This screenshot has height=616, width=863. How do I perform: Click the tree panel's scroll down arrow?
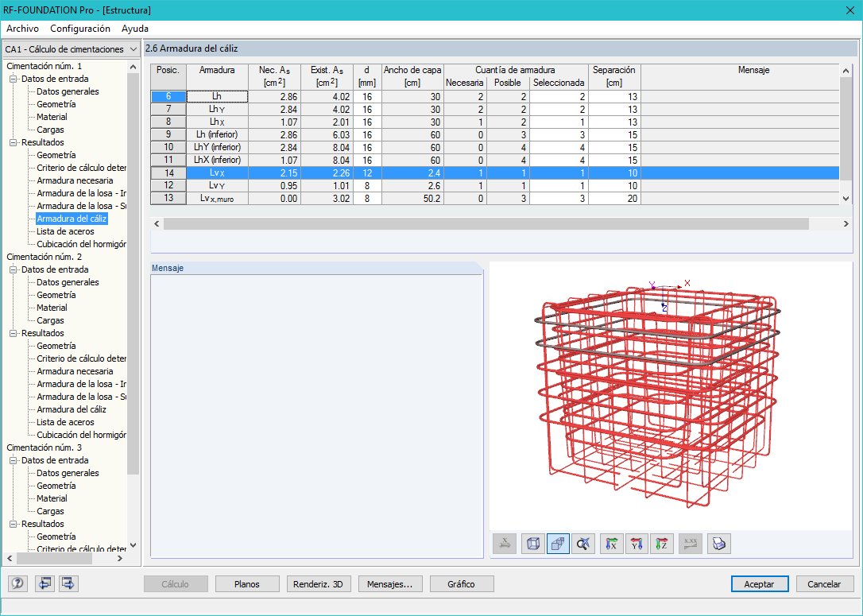pyautogui.click(x=133, y=545)
